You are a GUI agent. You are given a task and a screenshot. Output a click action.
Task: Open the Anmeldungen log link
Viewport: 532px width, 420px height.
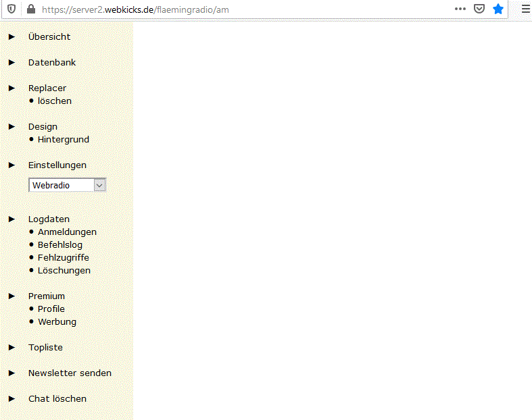coord(67,232)
